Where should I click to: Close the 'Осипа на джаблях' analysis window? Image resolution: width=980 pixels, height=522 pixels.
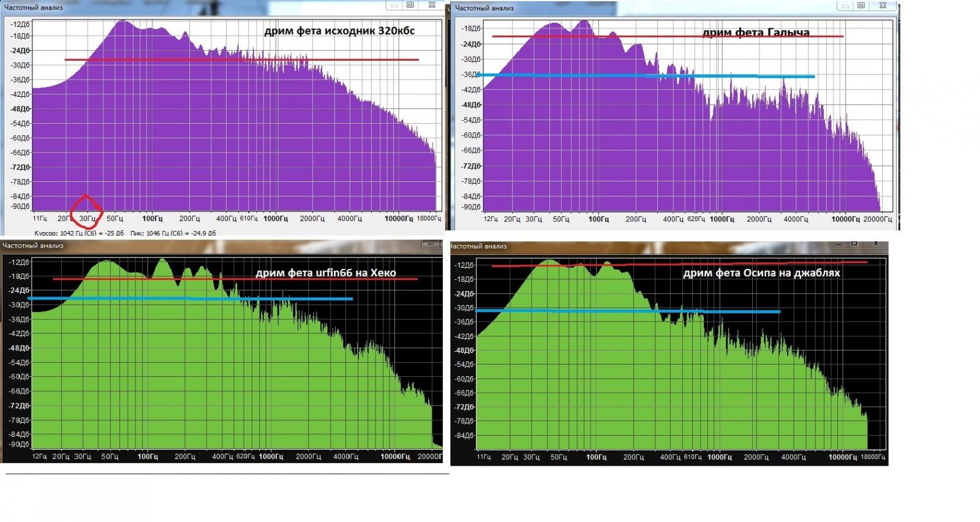coord(876,244)
